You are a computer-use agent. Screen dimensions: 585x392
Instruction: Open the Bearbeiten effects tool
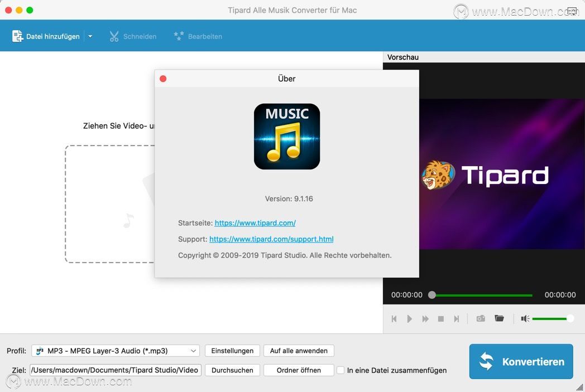[198, 36]
